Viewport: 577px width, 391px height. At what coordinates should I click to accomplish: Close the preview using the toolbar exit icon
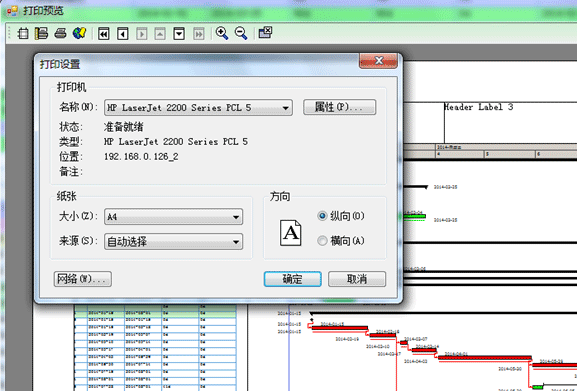pos(265,33)
